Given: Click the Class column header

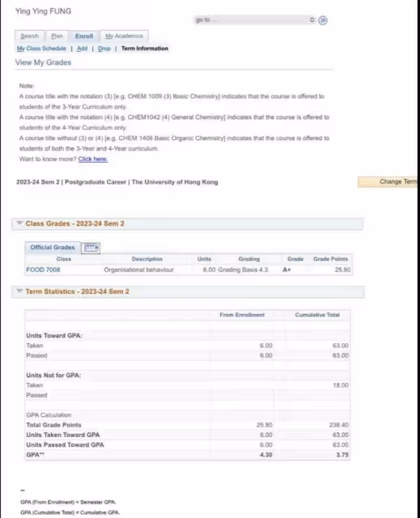Looking at the screenshot, I should pyautogui.click(x=64, y=259).
